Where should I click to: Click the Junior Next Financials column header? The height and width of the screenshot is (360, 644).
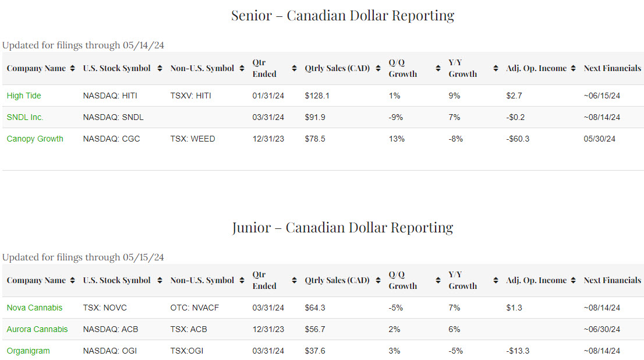pyautogui.click(x=612, y=280)
